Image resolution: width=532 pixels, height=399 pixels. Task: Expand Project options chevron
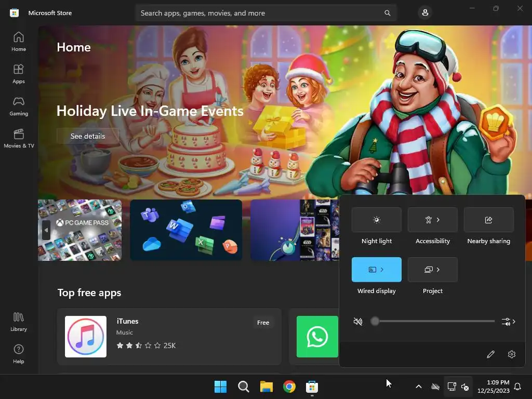[x=438, y=270]
